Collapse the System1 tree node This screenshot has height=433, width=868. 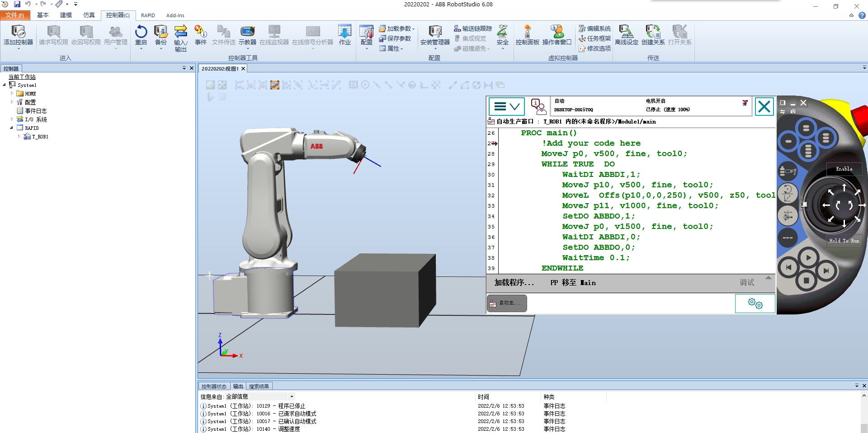[5, 85]
